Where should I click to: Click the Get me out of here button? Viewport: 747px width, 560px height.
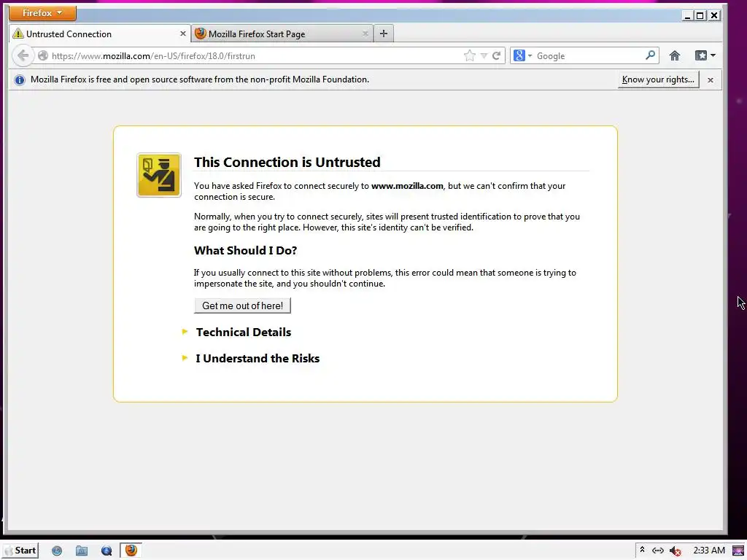[242, 306]
